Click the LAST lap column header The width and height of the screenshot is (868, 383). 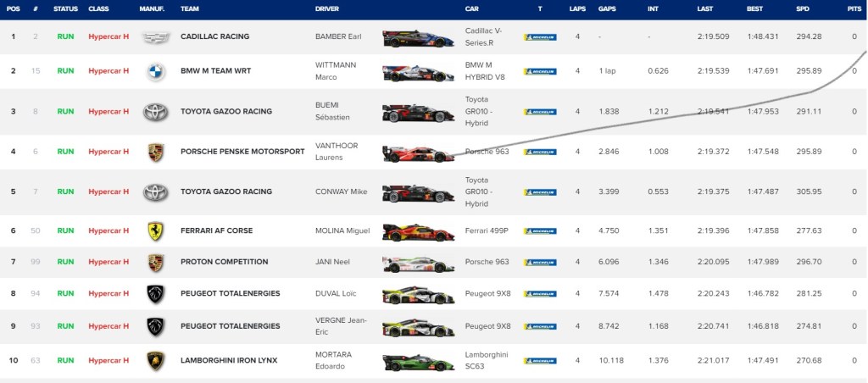(x=705, y=8)
